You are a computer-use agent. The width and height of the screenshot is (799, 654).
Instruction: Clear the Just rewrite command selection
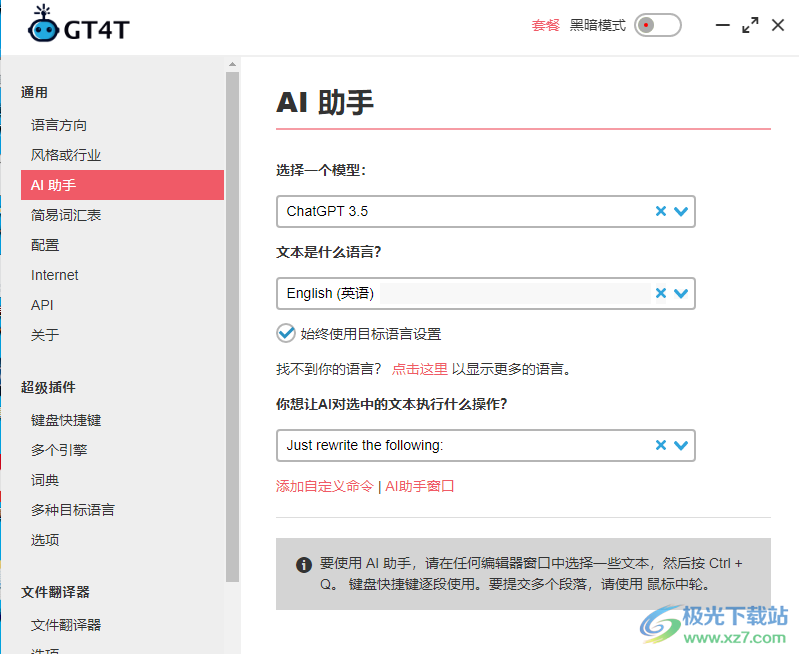tap(661, 445)
